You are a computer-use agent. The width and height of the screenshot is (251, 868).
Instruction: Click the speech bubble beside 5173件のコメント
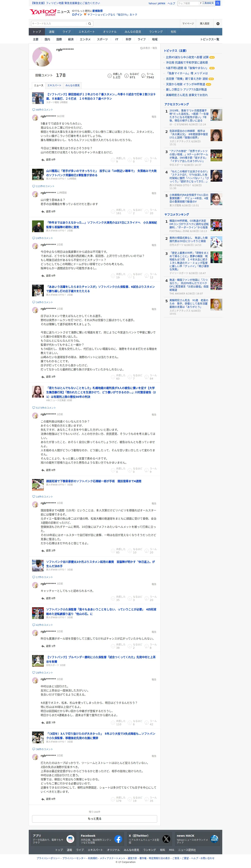tap(34, 408)
